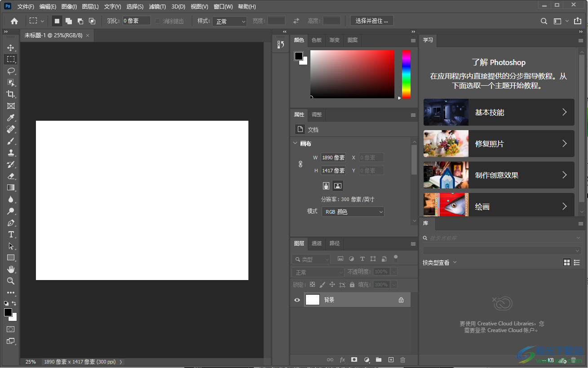Open the Basic Skills (基本技能) tutorial

(499, 112)
